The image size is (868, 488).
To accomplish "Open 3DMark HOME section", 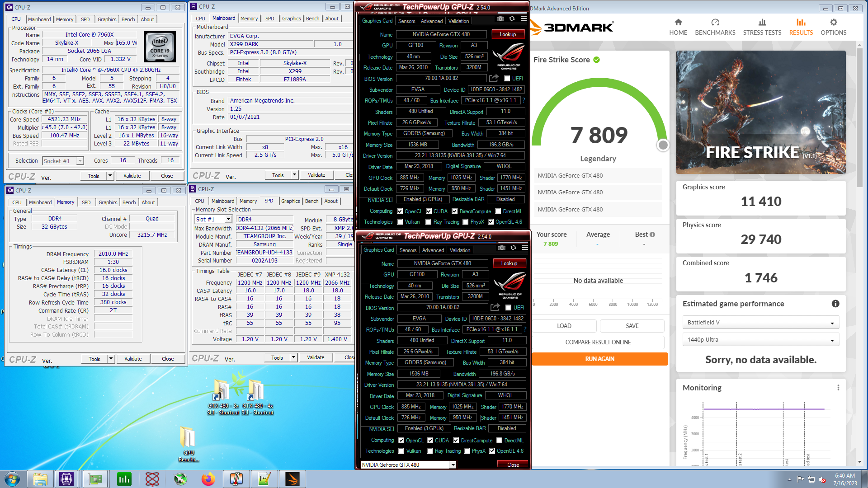I will [678, 27].
